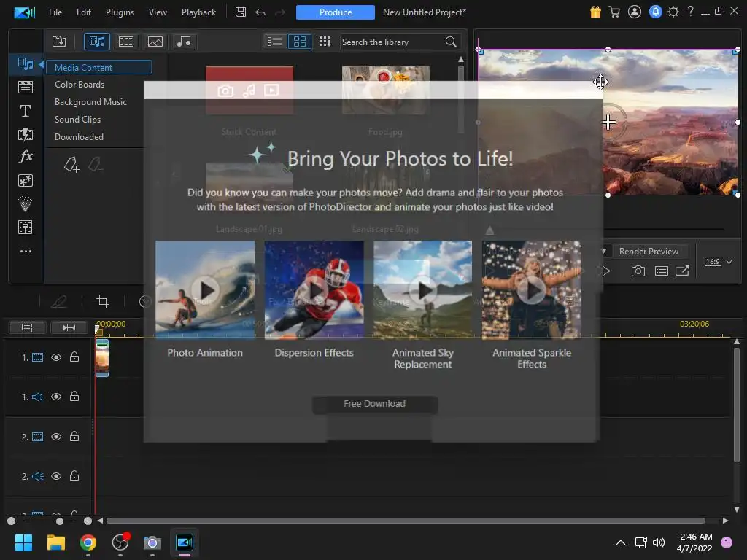Click the Search the library field
Screen dimensions: 747x560
coord(392,42)
